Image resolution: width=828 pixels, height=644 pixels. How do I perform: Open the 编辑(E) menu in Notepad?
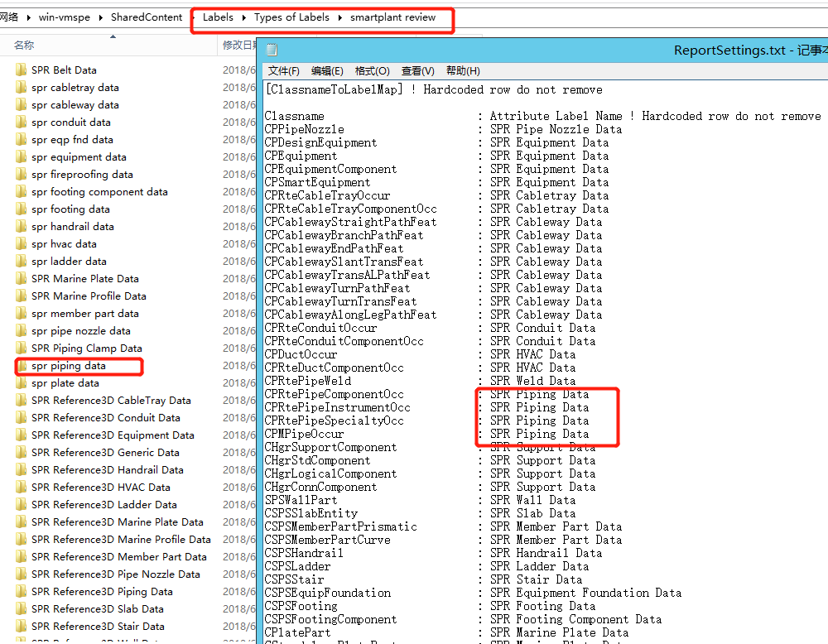(327, 70)
